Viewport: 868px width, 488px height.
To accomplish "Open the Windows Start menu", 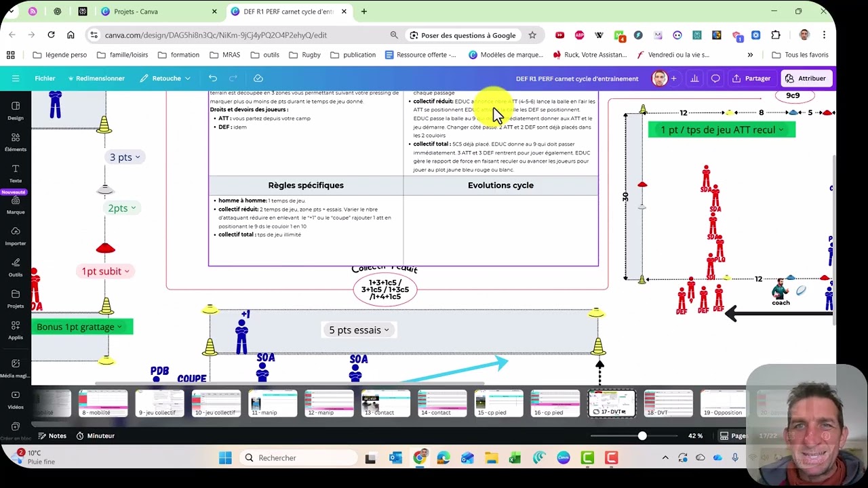I will pos(225,458).
